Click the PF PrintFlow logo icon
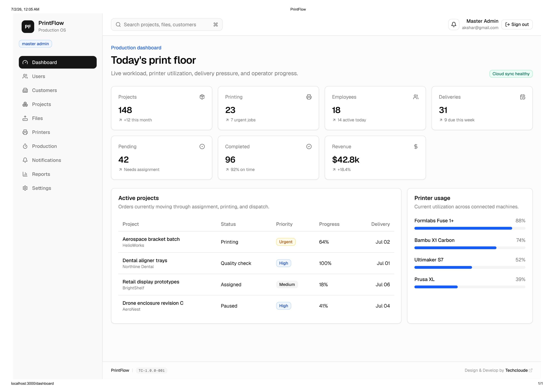The width and height of the screenshot is (554, 392). [x=28, y=26]
